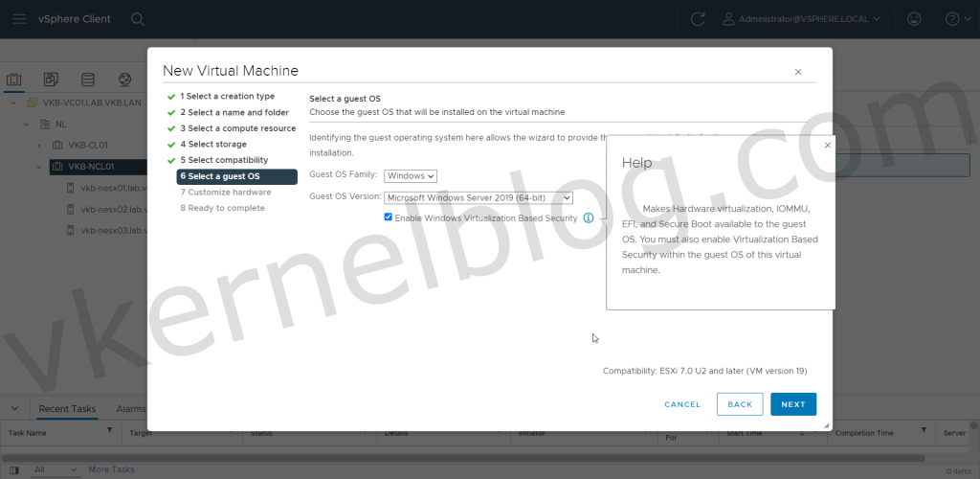Close the New Virtual Machine dialog

pyautogui.click(x=798, y=72)
